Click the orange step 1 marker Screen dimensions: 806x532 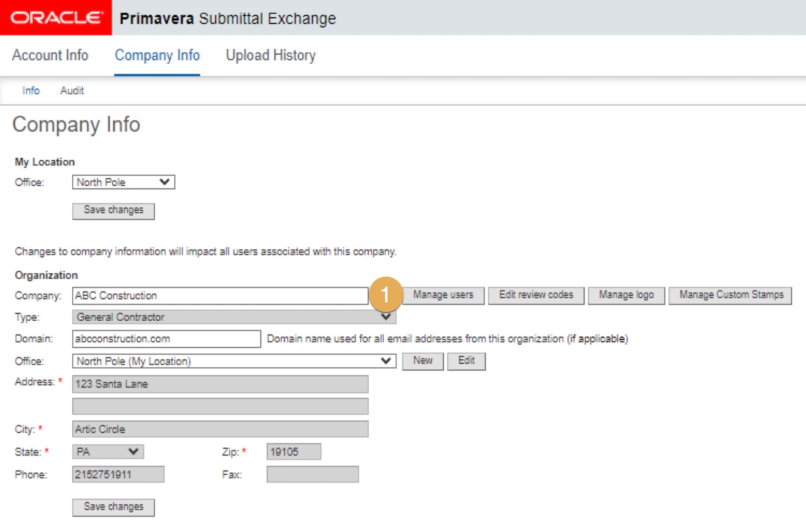(x=385, y=295)
